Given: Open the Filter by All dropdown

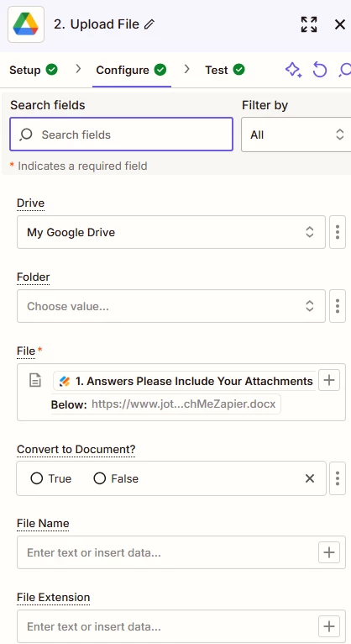Looking at the screenshot, I should click(x=296, y=135).
